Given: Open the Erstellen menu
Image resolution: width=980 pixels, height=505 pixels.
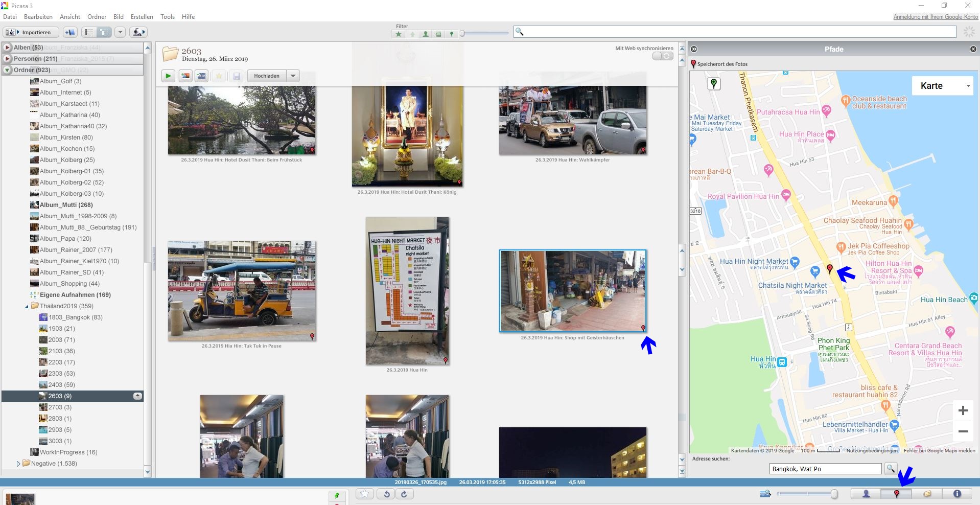Looking at the screenshot, I should pos(142,17).
